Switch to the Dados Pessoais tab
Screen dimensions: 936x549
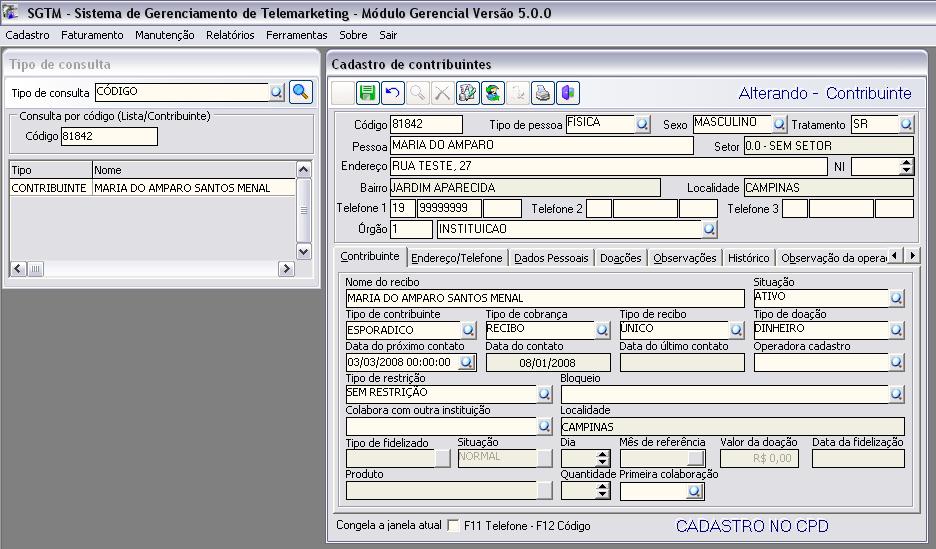[x=551, y=258]
